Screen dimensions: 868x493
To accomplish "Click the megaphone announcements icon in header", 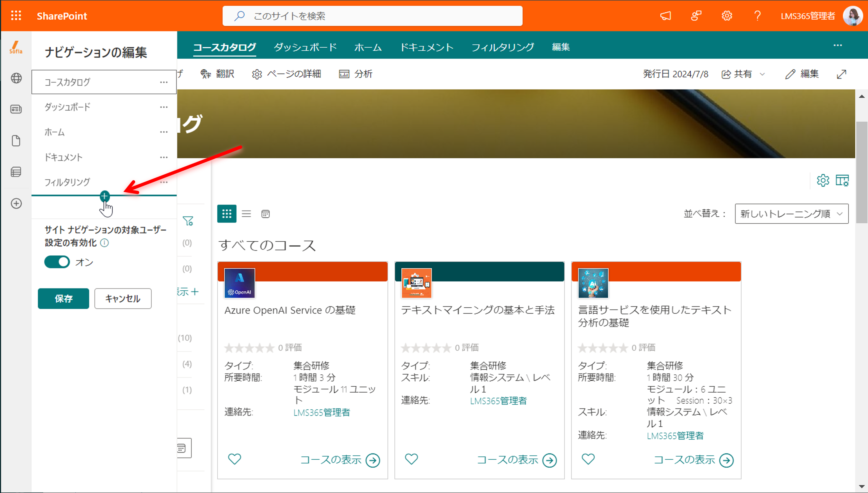I will [x=665, y=16].
